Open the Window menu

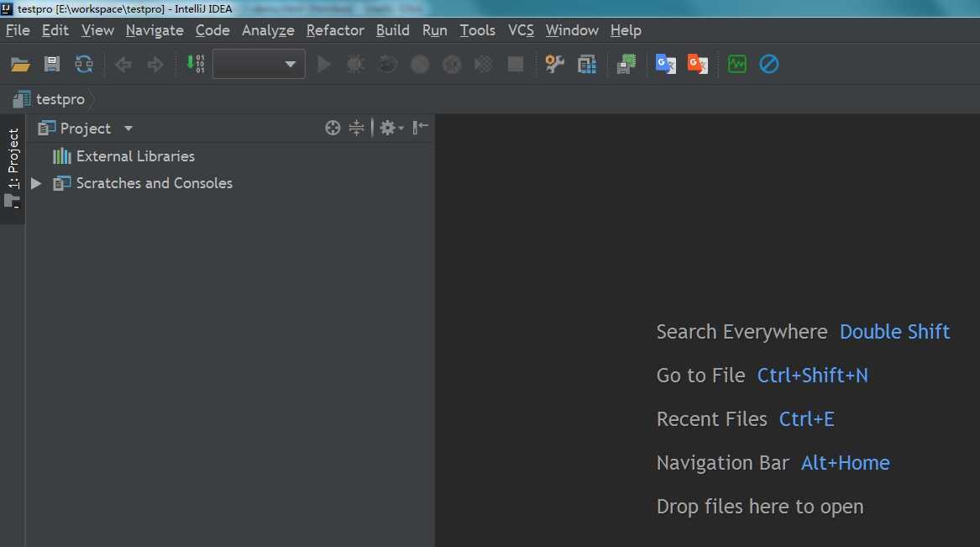pyautogui.click(x=572, y=30)
